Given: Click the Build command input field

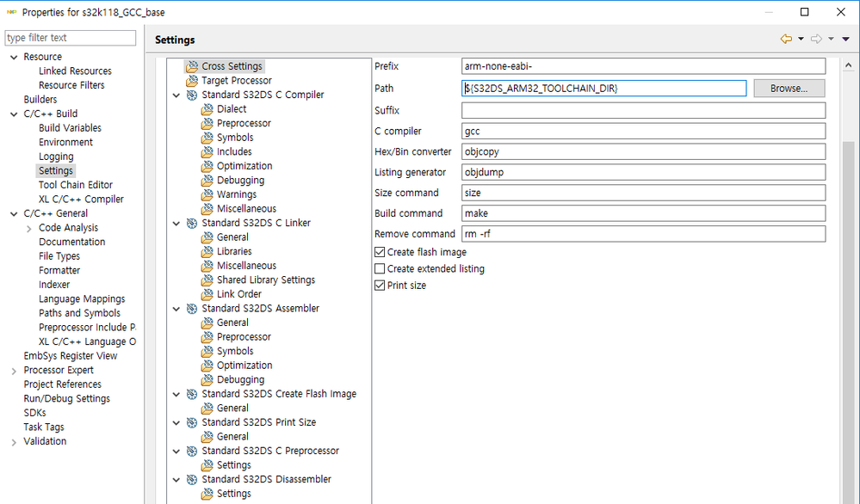Looking at the screenshot, I should 643,213.
